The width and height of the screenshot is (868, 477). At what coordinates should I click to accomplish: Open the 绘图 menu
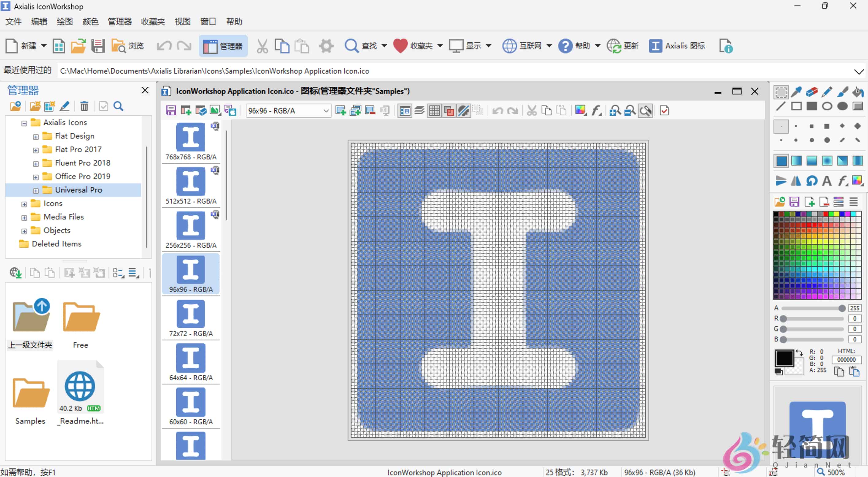tap(64, 21)
